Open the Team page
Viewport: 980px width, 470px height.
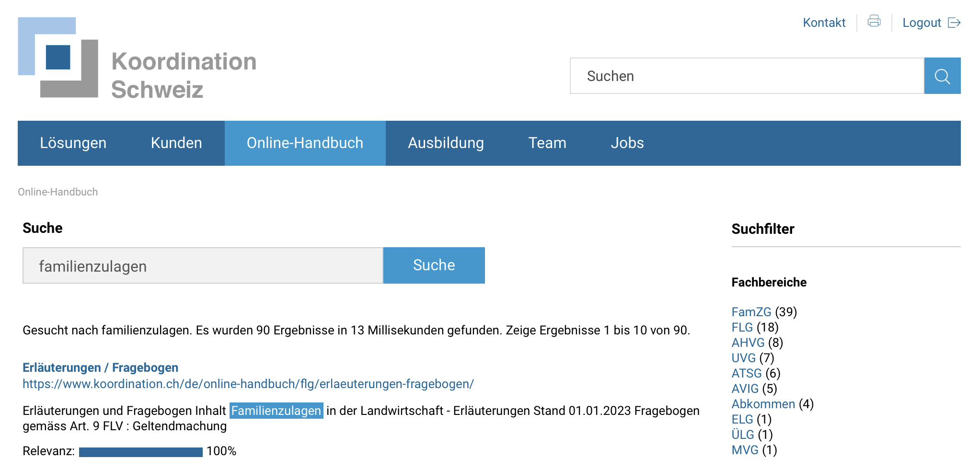pos(547,143)
